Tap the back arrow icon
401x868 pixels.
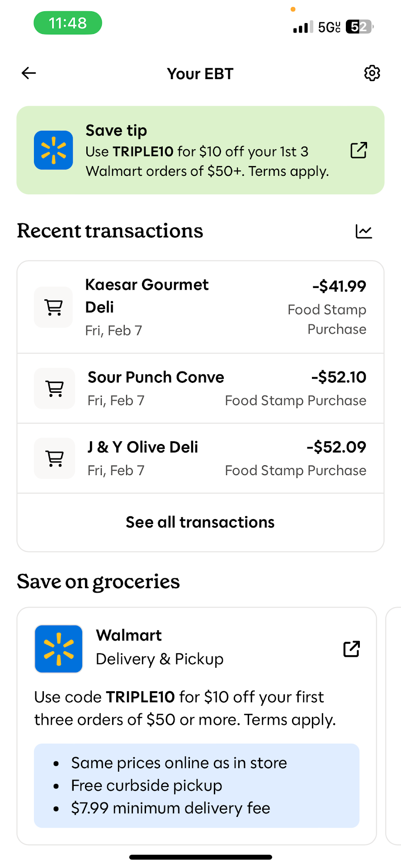29,73
